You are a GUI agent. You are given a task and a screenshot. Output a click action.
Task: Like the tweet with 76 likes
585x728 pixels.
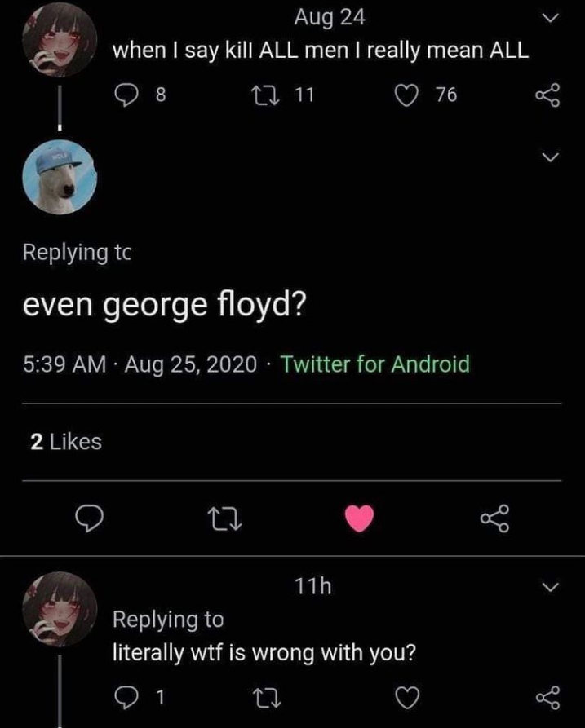coord(406,96)
